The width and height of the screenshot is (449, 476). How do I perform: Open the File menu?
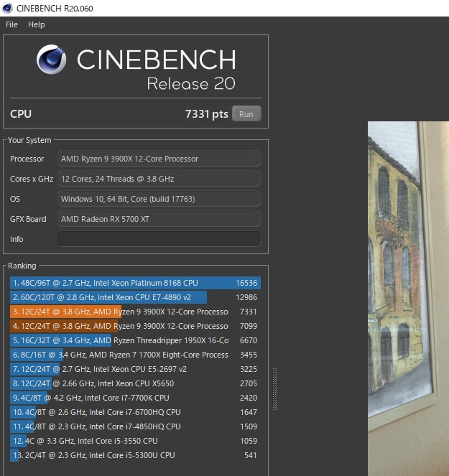point(11,24)
